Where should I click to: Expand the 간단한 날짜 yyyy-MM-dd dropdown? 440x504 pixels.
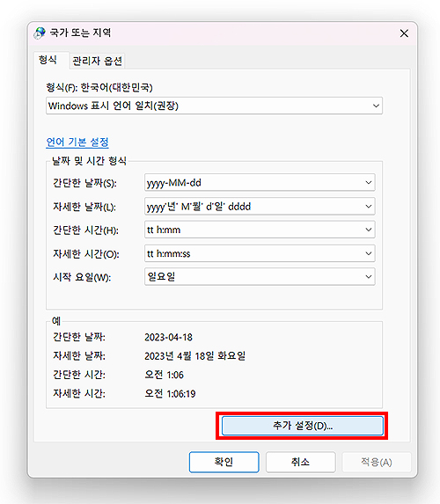(x=260, y=183)
